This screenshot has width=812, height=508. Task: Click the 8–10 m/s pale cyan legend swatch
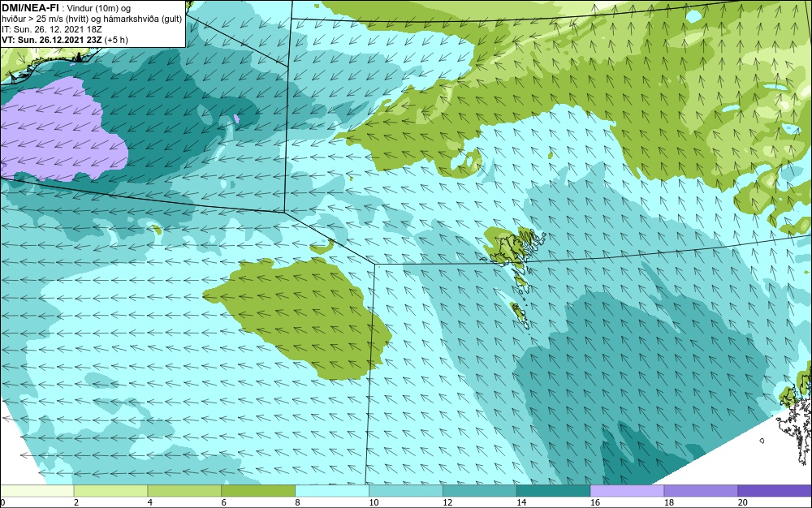click(332, 490)
